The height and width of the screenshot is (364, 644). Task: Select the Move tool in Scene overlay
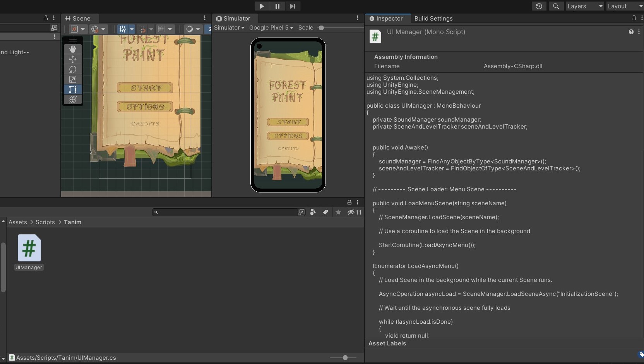point(73,59)
